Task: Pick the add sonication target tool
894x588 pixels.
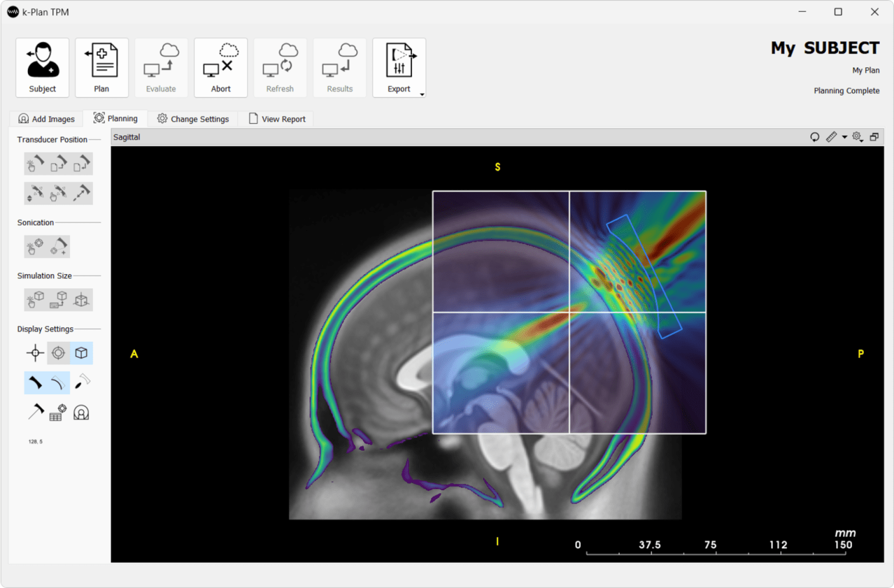Action: (x=59, y=246)
